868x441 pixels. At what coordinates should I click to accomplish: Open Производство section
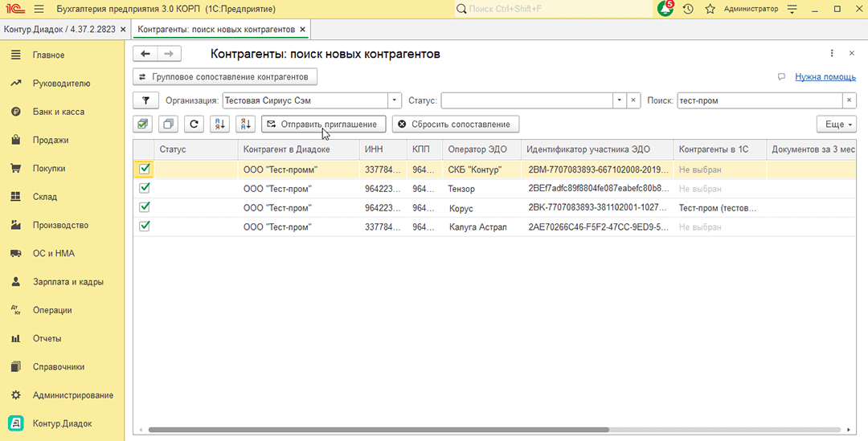pyautogui.click(x=62, y=225)
